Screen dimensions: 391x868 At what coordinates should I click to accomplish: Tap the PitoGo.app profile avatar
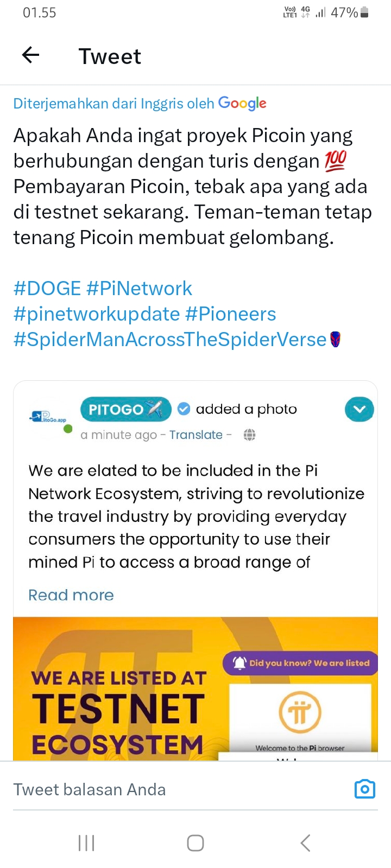click(x=49, y=418)
